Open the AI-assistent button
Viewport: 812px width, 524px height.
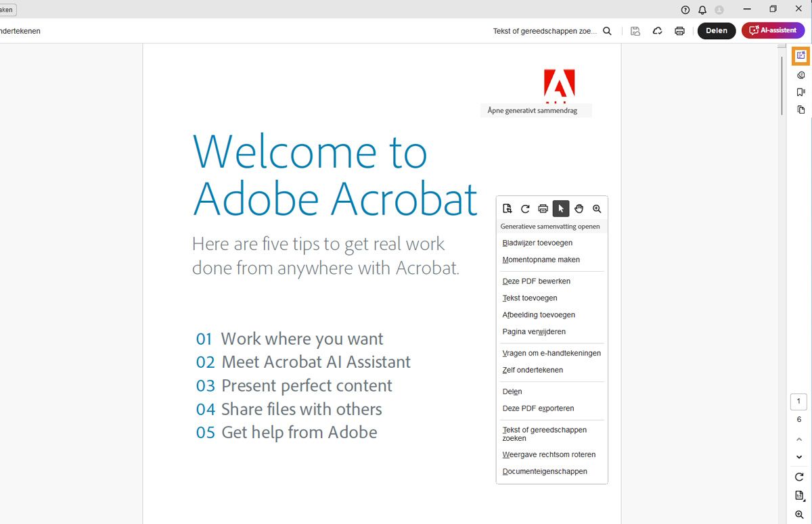(x=773, y=30)
